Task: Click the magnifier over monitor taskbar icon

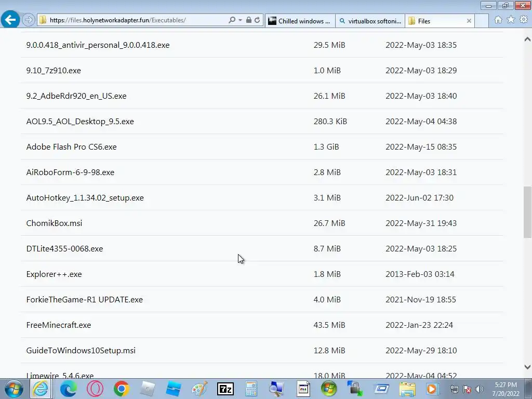Action: (276, 389)
